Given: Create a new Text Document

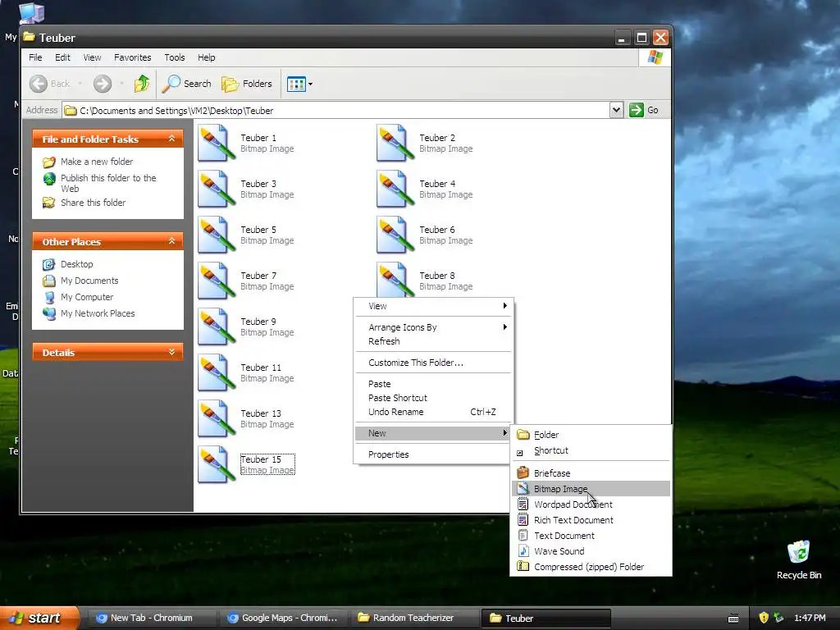Looking at the screenshot, I should pos(591,535).
